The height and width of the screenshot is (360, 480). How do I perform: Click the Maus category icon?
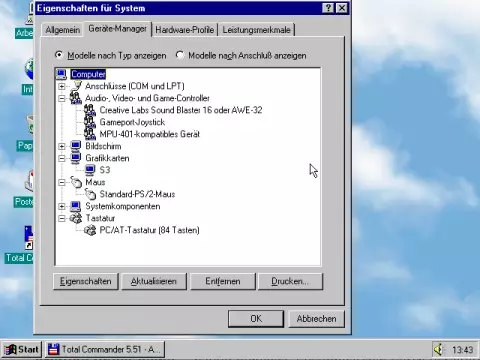(x=76, y=182)
